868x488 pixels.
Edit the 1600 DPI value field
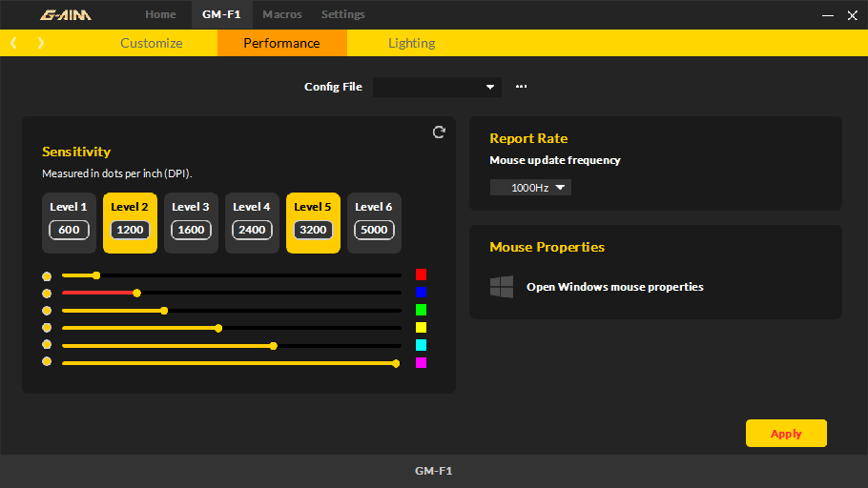[x=191, y=230]
